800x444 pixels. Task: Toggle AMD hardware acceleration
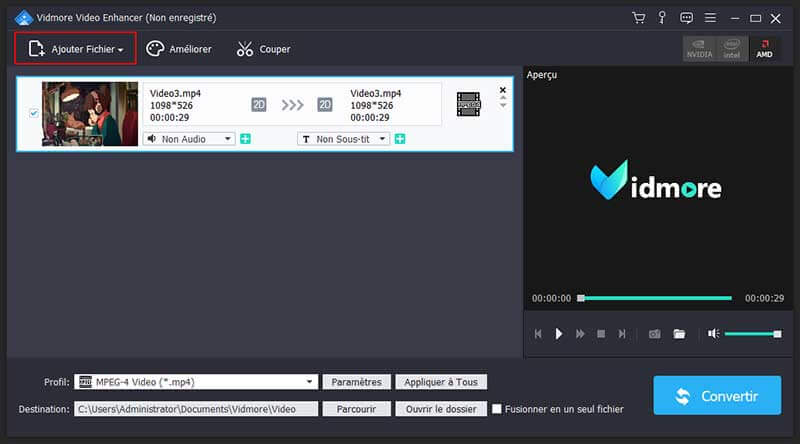coord(764,49)
